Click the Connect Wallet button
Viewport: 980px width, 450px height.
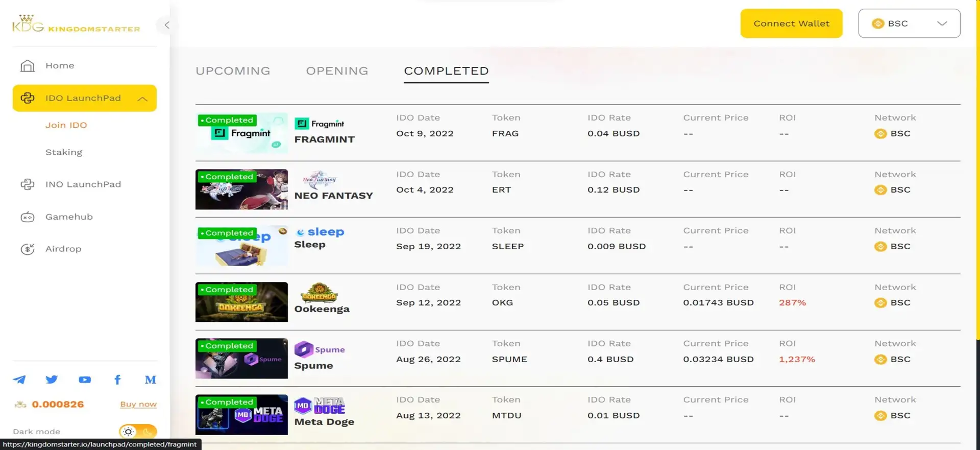791,23
